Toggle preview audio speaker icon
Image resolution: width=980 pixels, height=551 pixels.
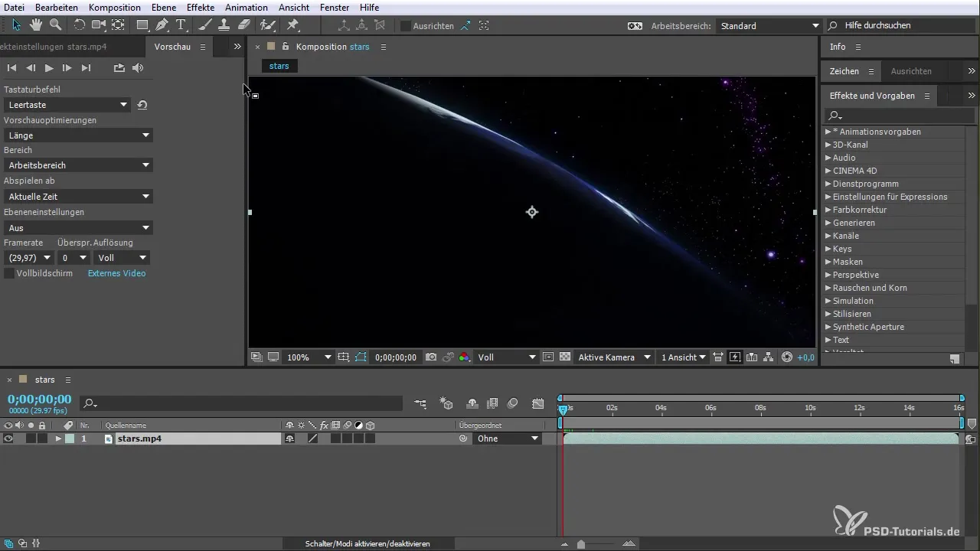(x=138, y=68)
